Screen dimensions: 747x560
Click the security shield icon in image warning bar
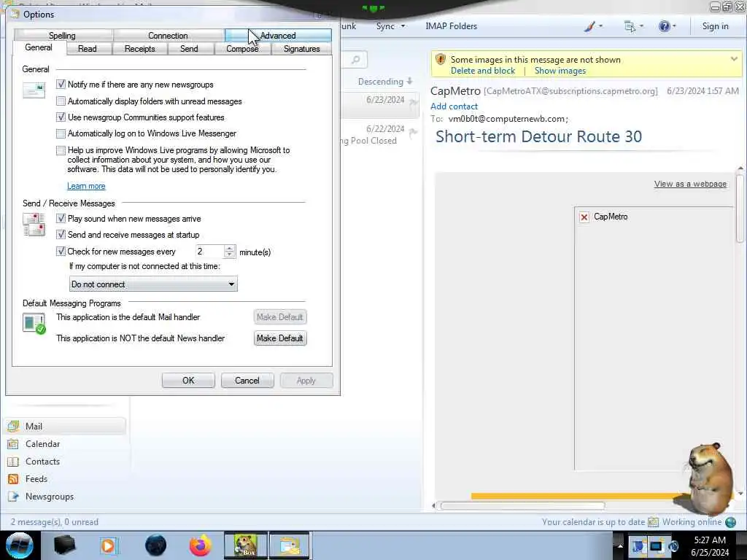click(x=441, y=59)
